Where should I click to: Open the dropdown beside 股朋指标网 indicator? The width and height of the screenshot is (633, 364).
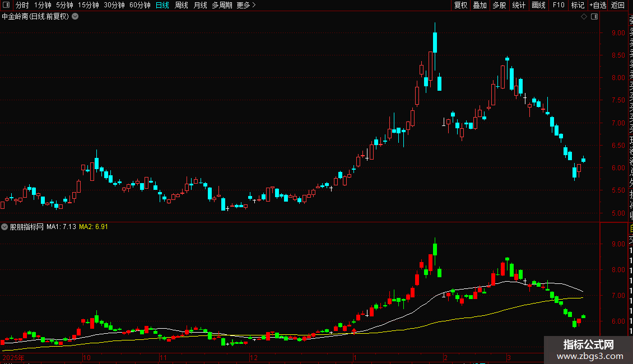(4, 227)
